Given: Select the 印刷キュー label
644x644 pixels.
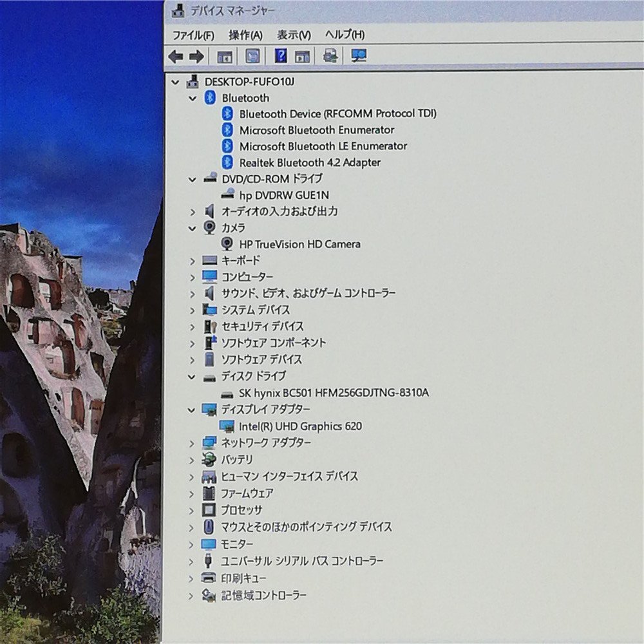Looking at the screenshot, I should click(x=243, y=578).
